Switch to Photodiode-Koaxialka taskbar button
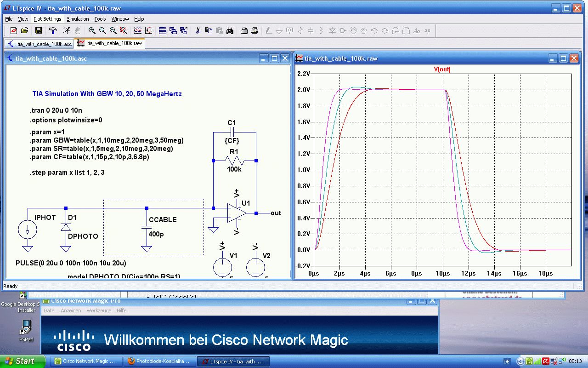This screenshot has height=368, width=588. coord(159,362)
